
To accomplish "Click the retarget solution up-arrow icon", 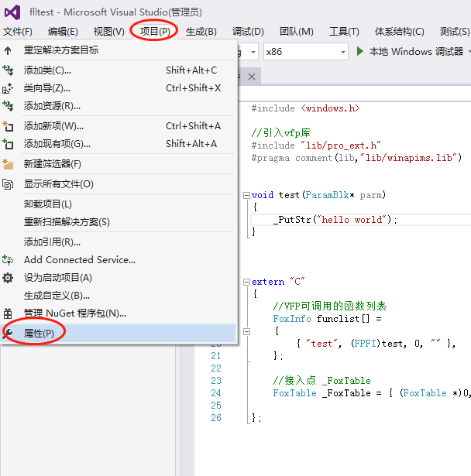I will click(x=8, y=50).
